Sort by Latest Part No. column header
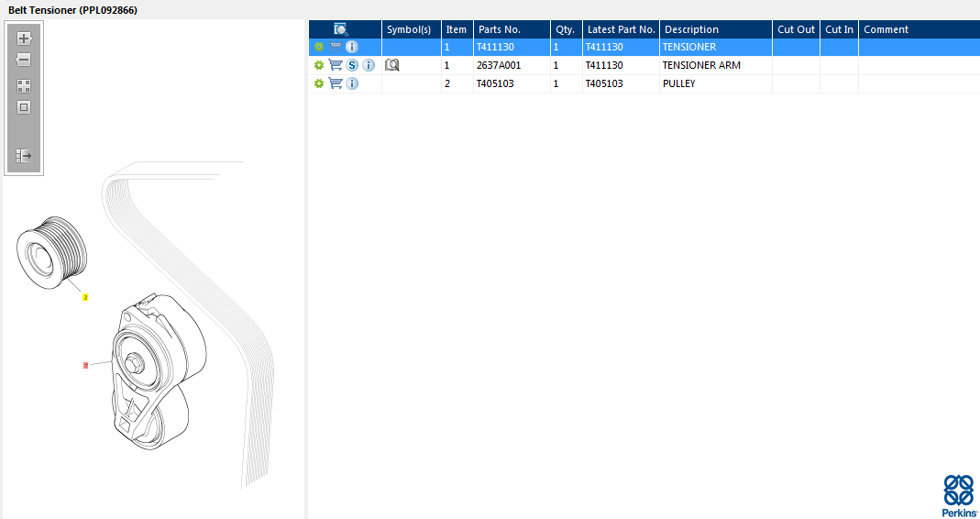Screen dimensions: 980x519 point(622,29)
